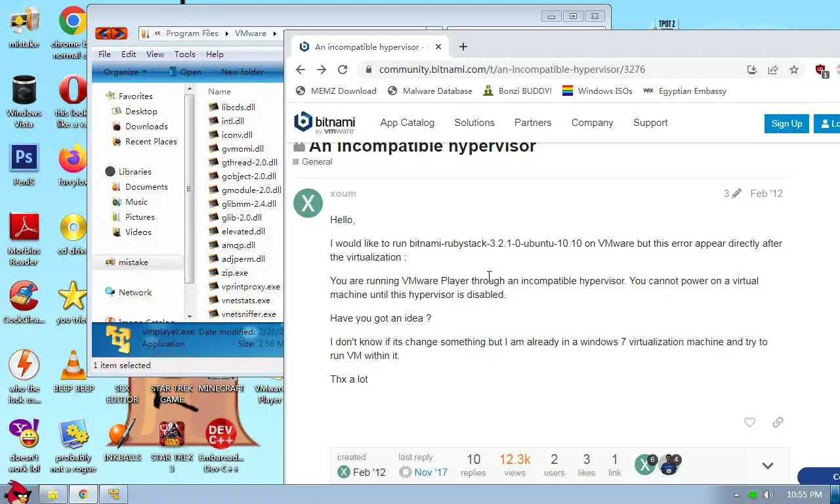This screenshot has width=840, height=504.
Task: Click the volume icon in system tray
Action: point(768,495)
